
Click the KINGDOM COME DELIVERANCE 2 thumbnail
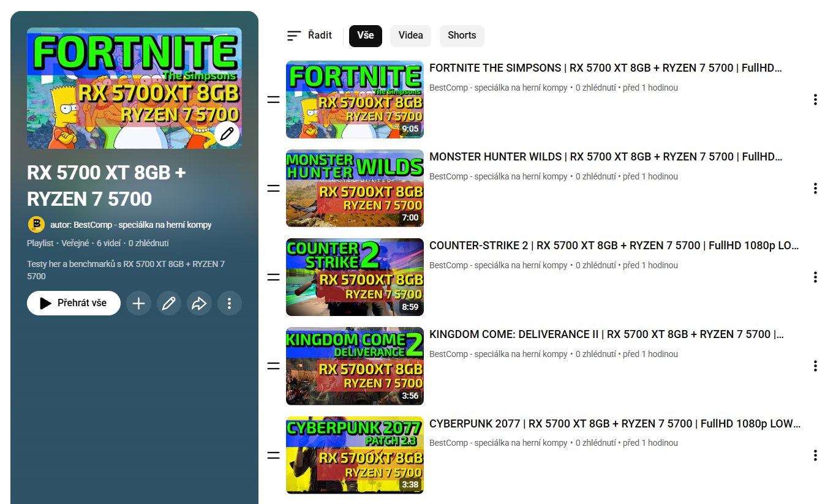click(x=355, y=366)
